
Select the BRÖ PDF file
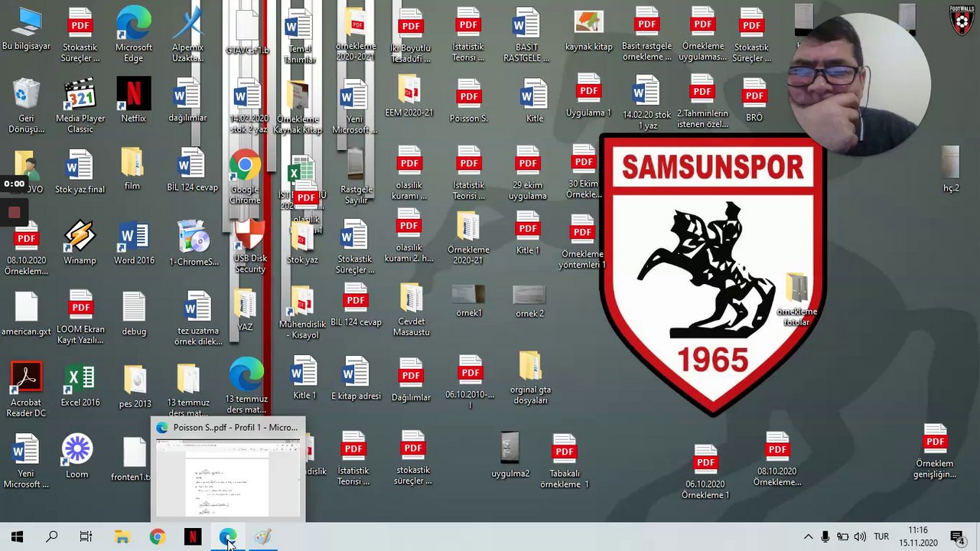pos(754,100)
